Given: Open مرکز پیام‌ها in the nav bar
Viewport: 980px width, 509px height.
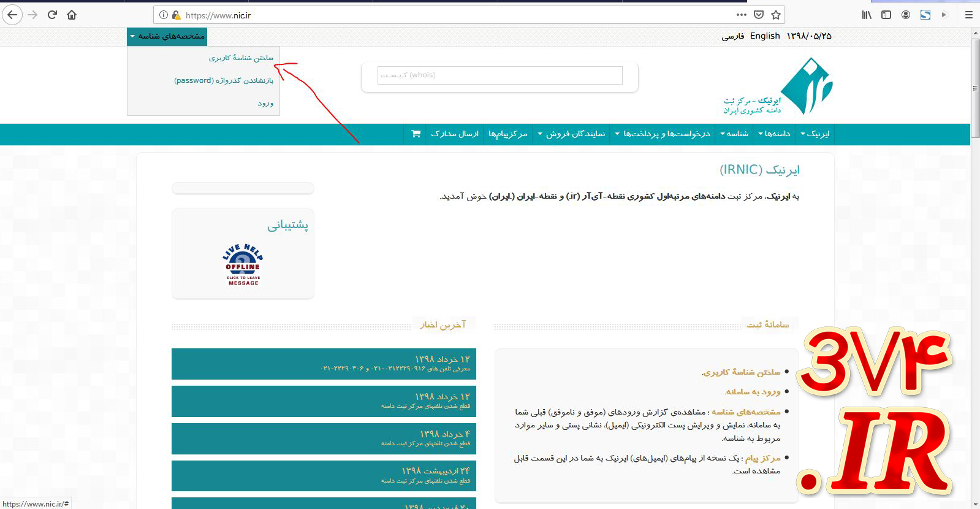Looking at the screenshot, I should pyautogui.click(x=508, y=134).
